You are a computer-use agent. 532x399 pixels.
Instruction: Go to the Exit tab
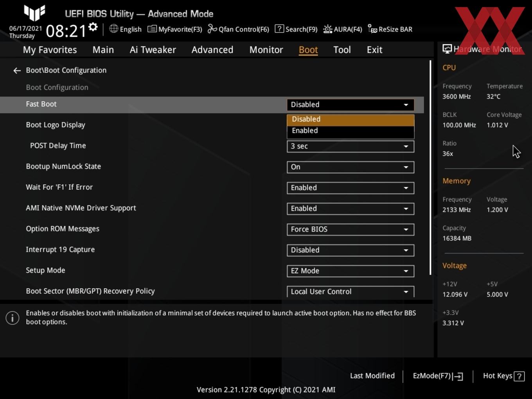374,50
